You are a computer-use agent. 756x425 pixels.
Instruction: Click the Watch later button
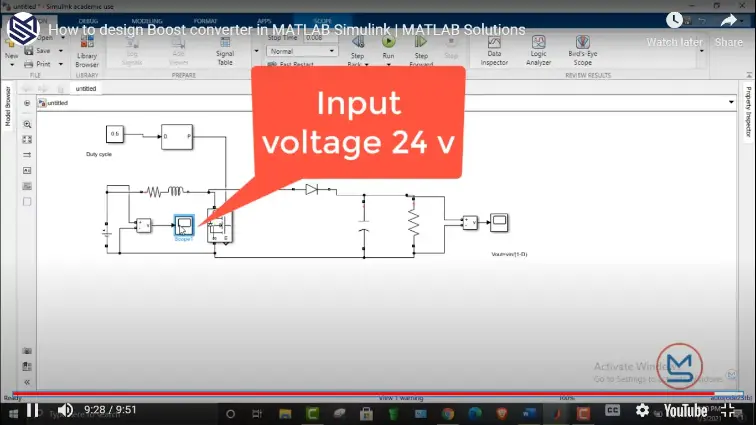[x=675, y=28]
